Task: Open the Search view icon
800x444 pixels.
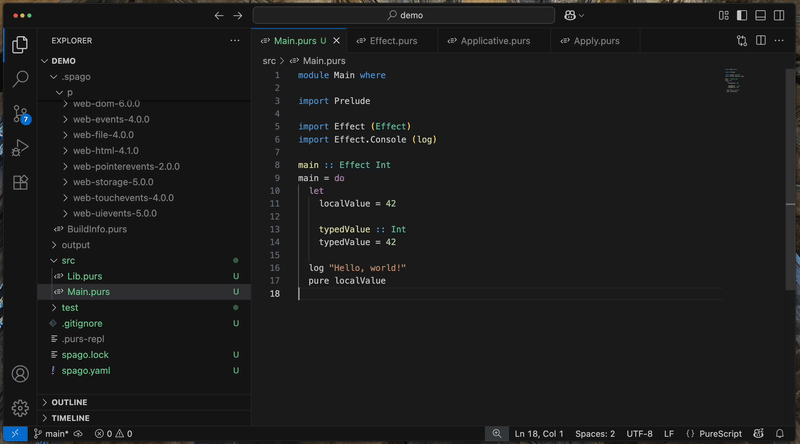Action: coord(20,79)
